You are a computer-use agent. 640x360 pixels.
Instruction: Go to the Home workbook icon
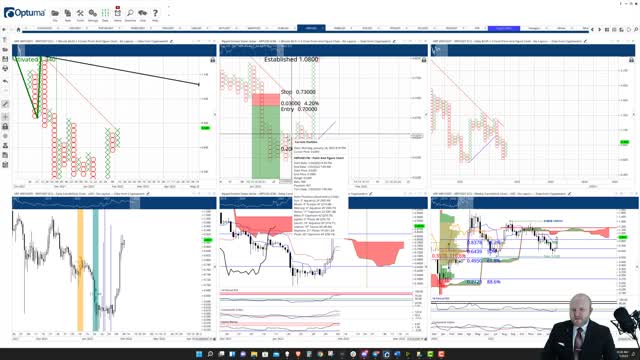tap(18, 29)
